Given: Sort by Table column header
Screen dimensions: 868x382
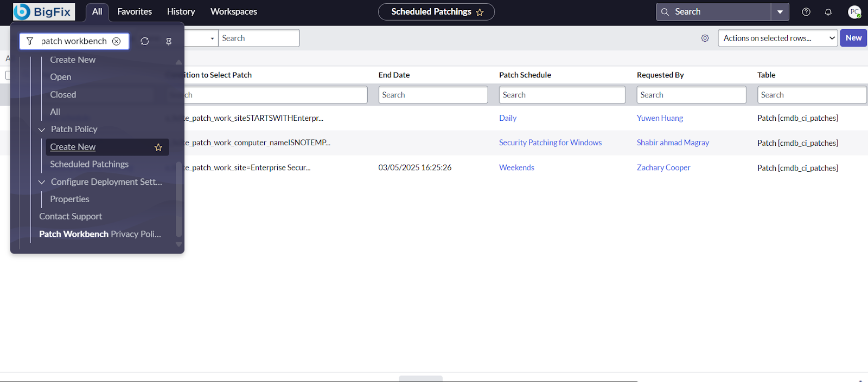Looking at the screenshot, I should pyautogui.click(x=767, y=75).
